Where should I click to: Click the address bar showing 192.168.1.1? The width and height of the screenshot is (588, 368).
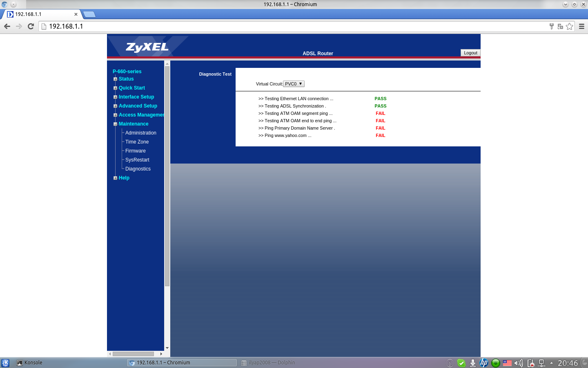(286, 26)
